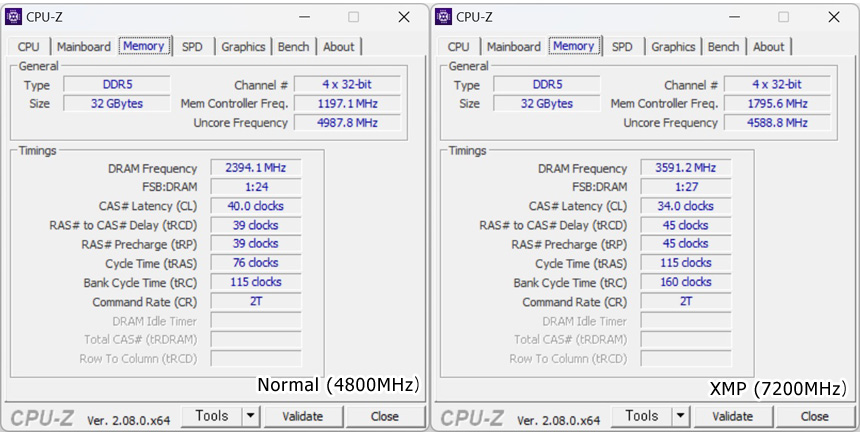Open About tab in right window

click(768, 47)
